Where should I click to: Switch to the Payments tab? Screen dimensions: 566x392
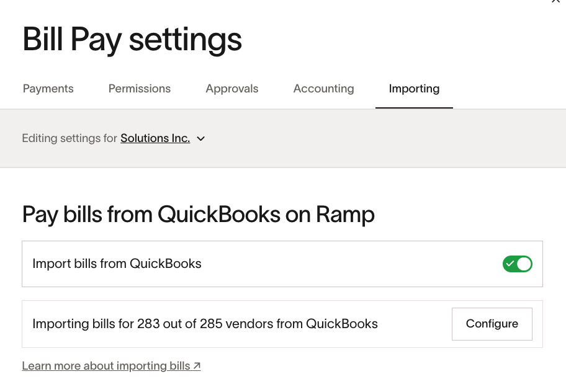(x=48, y=89)
